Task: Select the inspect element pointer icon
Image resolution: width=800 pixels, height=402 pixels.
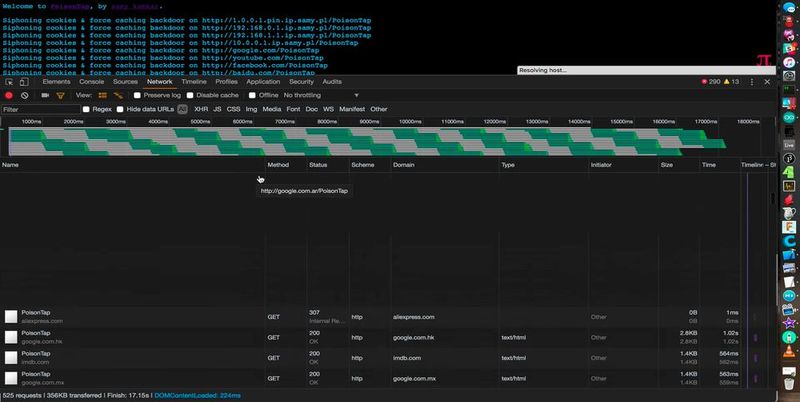Action: coord(9,82)
